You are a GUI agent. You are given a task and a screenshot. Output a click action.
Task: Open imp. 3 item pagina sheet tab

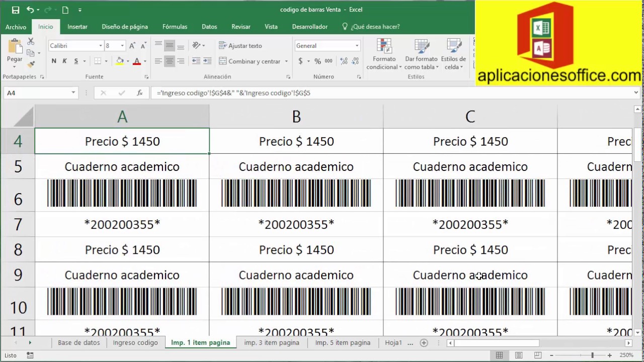(x=272, y=343)
